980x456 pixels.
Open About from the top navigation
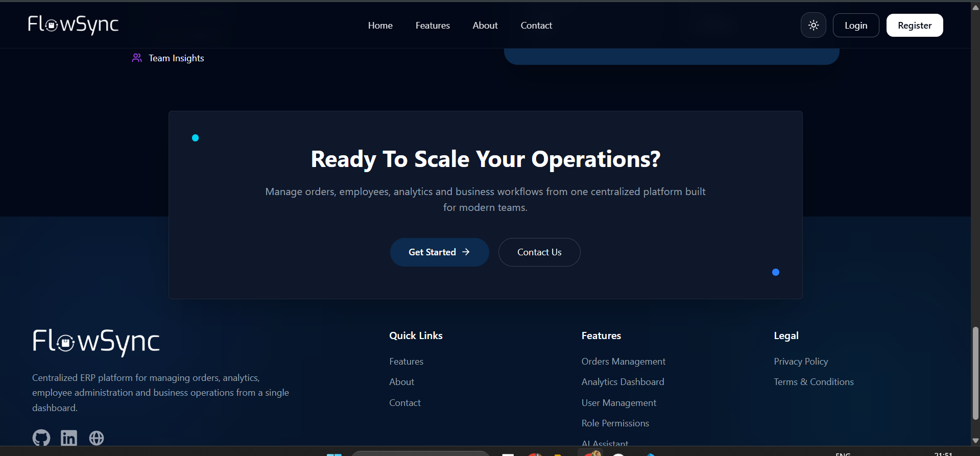pyautogui.click(x=485, y=25)
